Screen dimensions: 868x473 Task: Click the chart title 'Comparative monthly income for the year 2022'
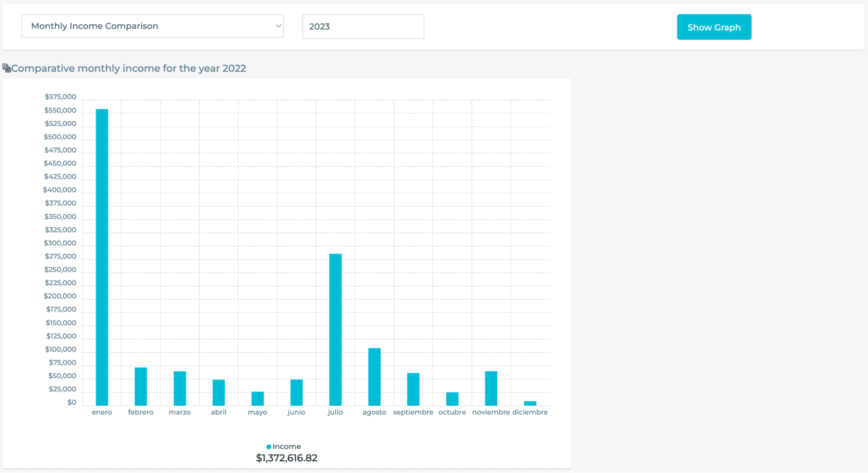click(x=129, y=68)
